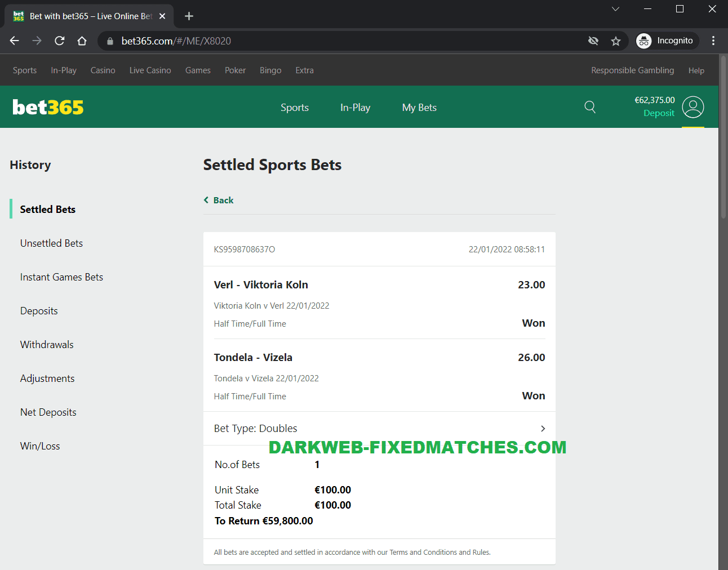Open the search magnifier on bet365

click(590, 107)
